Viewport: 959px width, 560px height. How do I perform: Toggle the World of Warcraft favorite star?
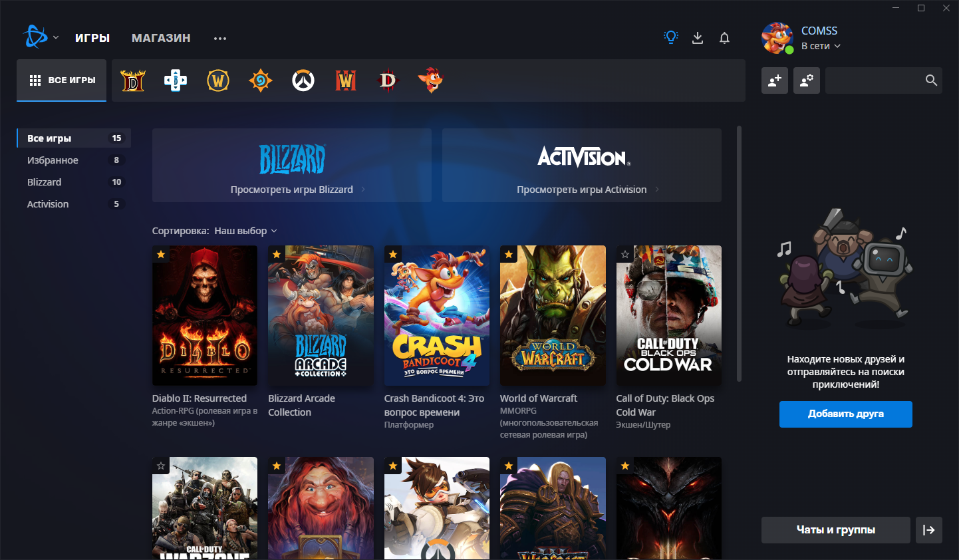[509, 254]
